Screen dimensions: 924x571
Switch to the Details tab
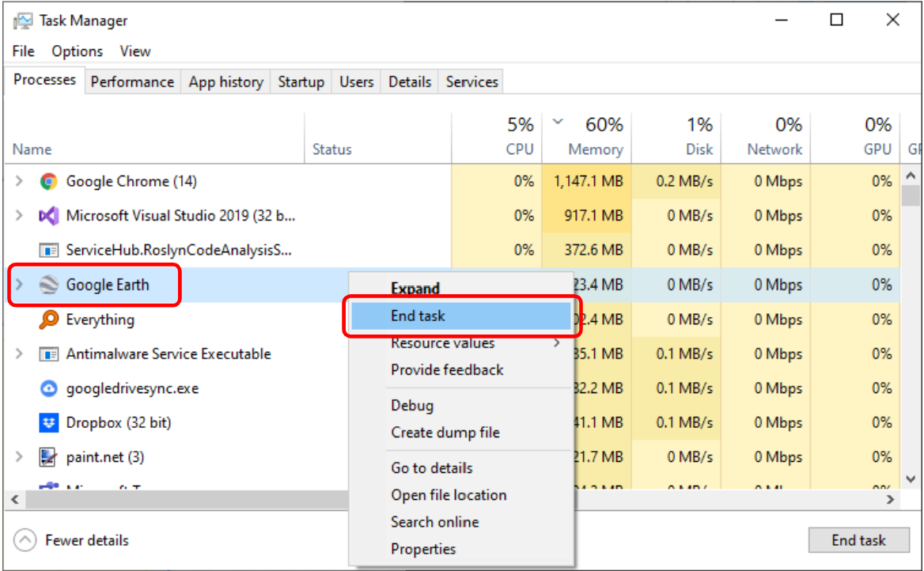(x=410, y=82)
